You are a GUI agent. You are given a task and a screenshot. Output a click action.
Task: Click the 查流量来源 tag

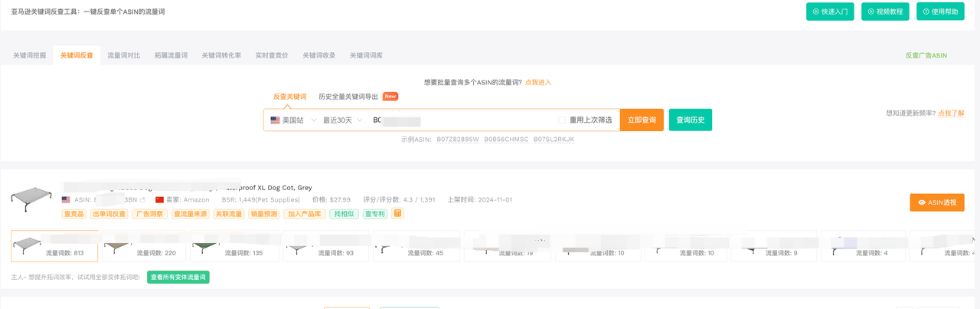pyautogui.click(x=190, y=213)
